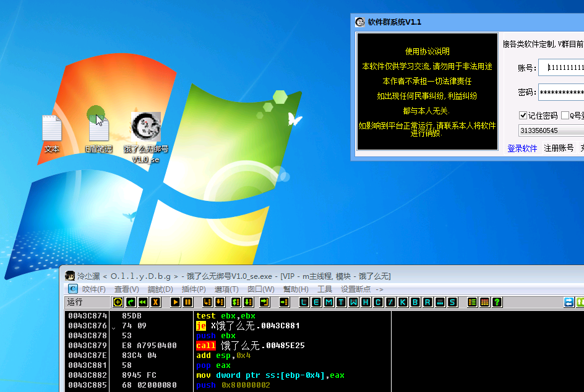Open Run trace with the dots button
Screen dimensions: 584x392
[x=440, y=302]
